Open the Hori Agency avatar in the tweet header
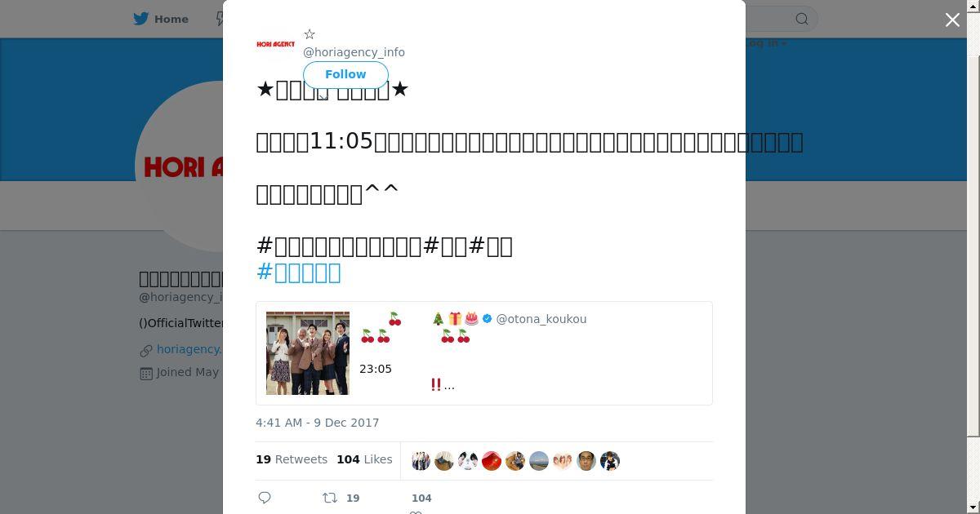This screenshot has width=980, height=514. tap(275, 44)
